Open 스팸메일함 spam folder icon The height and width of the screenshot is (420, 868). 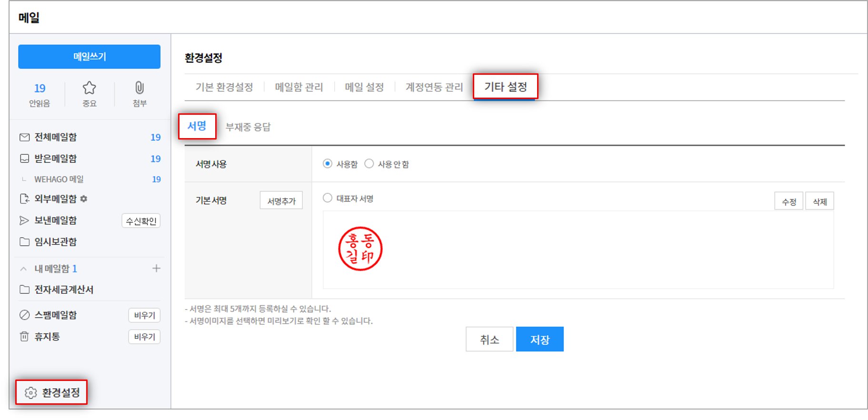tap(24, 315)
